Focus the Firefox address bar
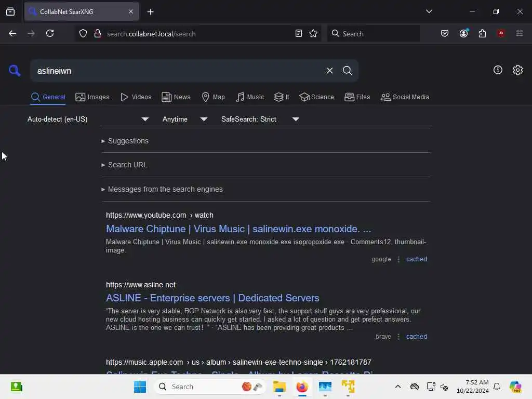Image resolution: width=532 pixels, height=399 pixels. point(198,34)
